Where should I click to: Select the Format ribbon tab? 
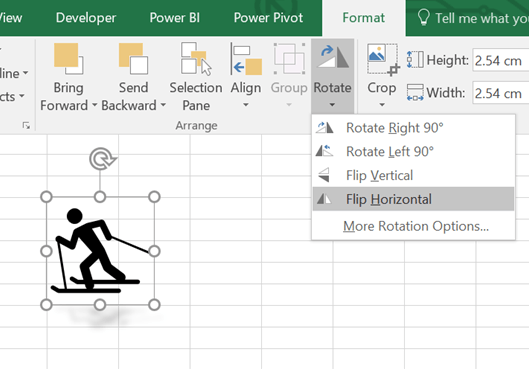(363, 18)
